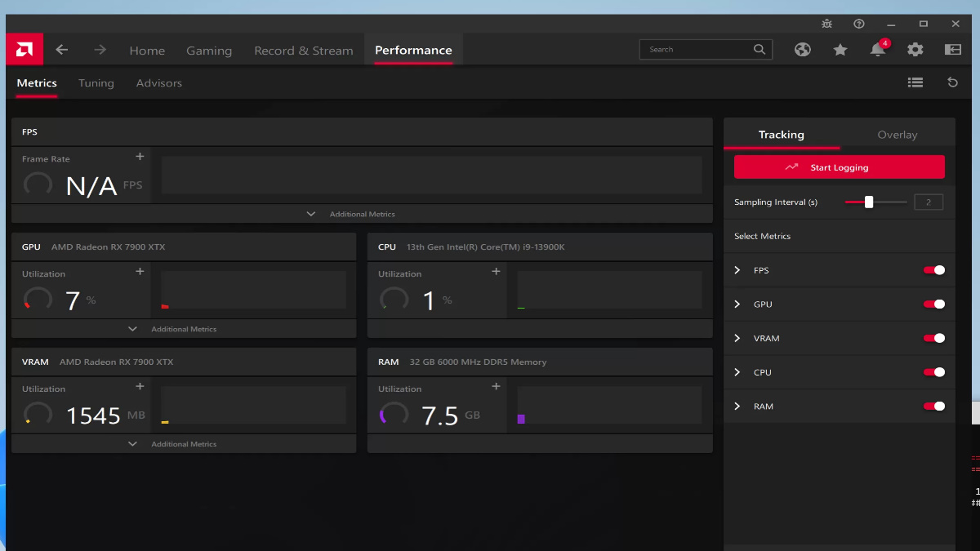
Task: Expand RAM row in Select Metrics
Action: click(x=737, y=407)
